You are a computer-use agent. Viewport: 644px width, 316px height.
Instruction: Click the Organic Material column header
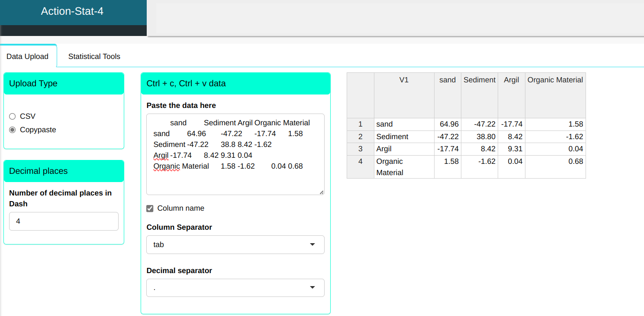point(555,80)
